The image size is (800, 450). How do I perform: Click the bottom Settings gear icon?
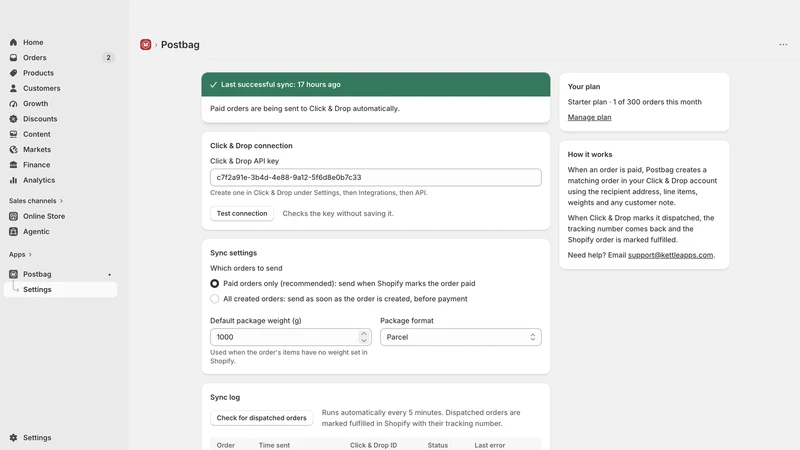(13, 438)
